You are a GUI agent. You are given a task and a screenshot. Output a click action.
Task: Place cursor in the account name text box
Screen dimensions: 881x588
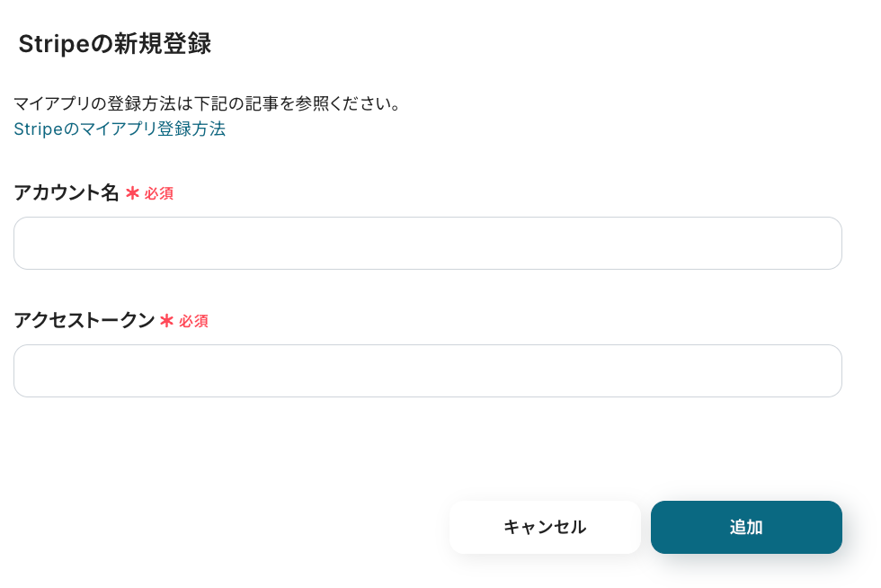click(427, 243)
